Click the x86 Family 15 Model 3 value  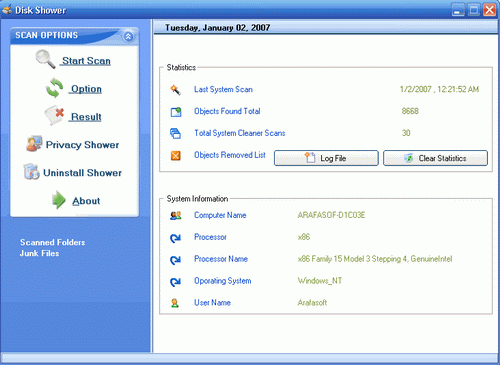pos(375,259)
